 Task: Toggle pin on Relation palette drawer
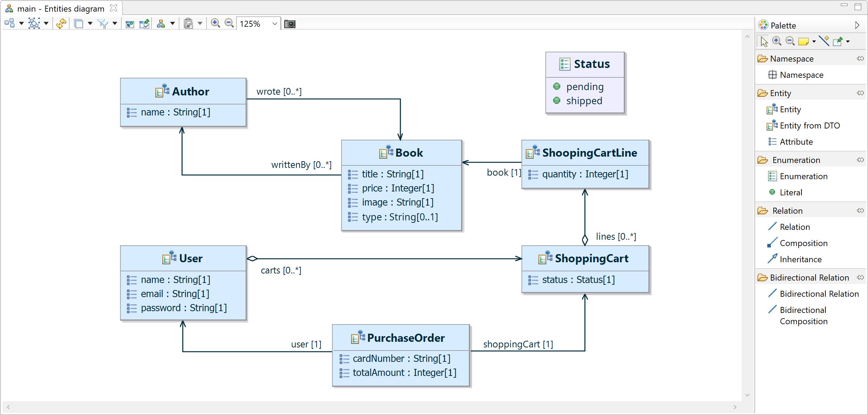tap(860, 210)
